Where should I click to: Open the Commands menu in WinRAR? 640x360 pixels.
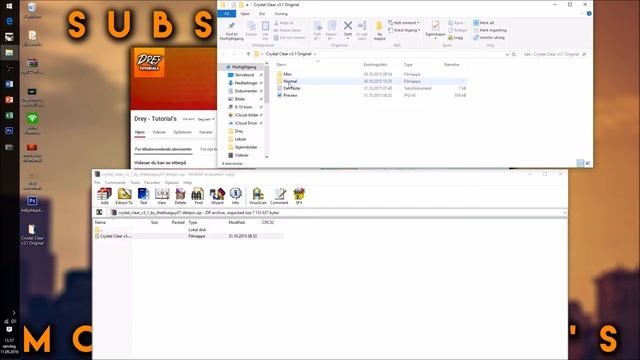[x=115, y=182]
